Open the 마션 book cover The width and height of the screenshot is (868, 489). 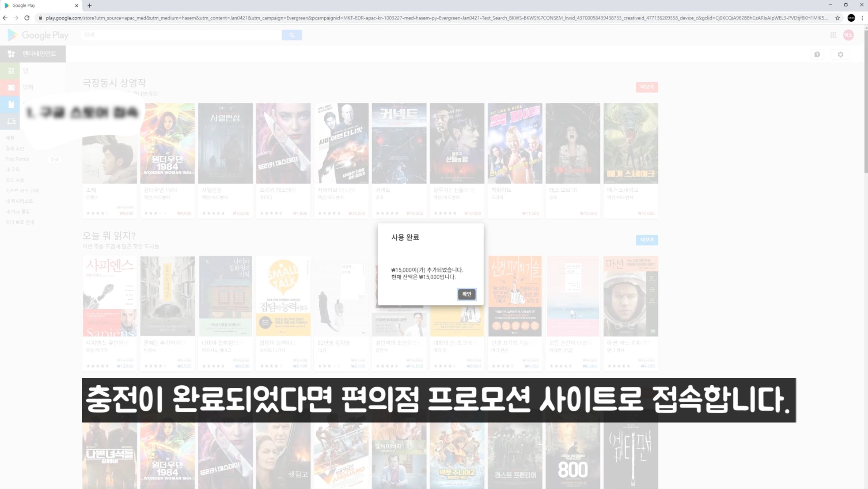(x=631, y=296)
